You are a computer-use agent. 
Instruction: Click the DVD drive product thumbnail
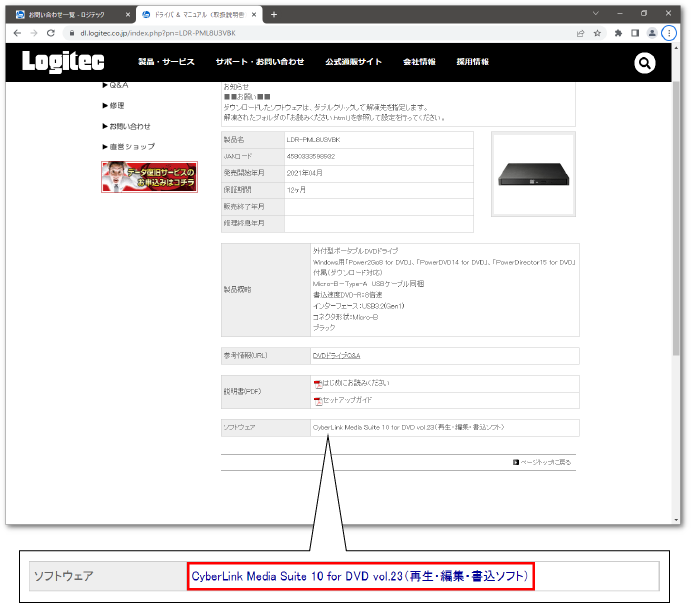[x=535, y=175]
